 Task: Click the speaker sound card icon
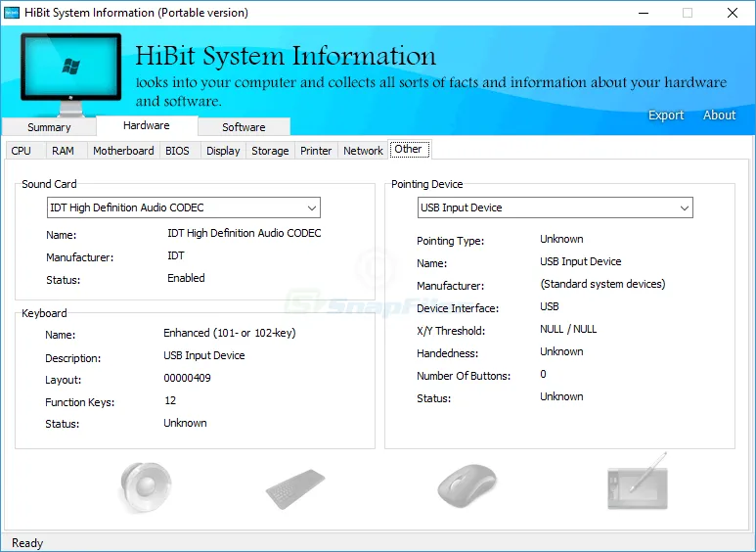click(x=146, y=487)
